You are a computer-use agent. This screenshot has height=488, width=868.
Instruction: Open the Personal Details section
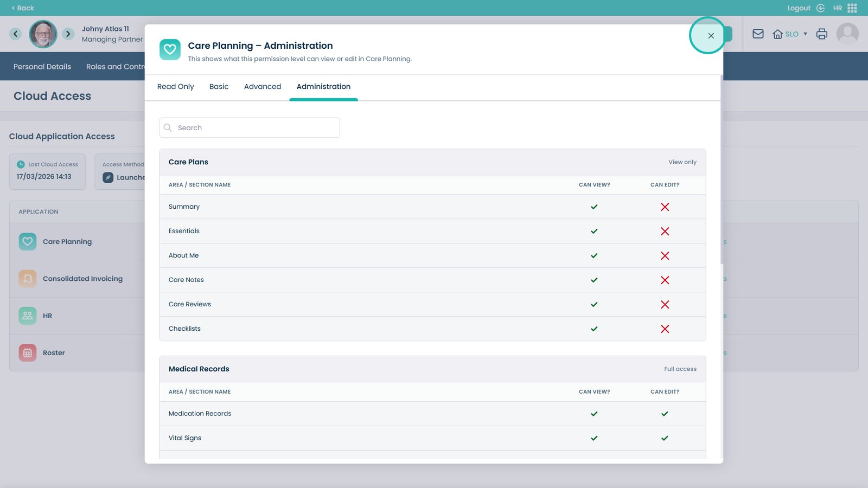42,67
